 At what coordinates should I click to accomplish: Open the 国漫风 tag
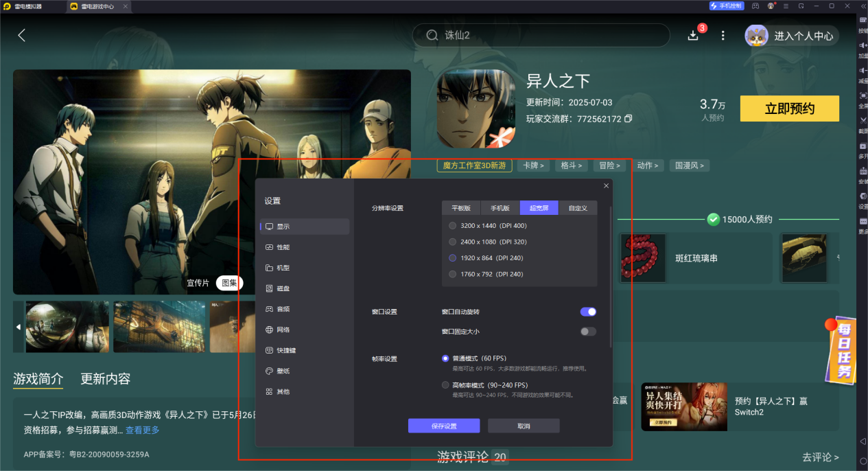690,165
